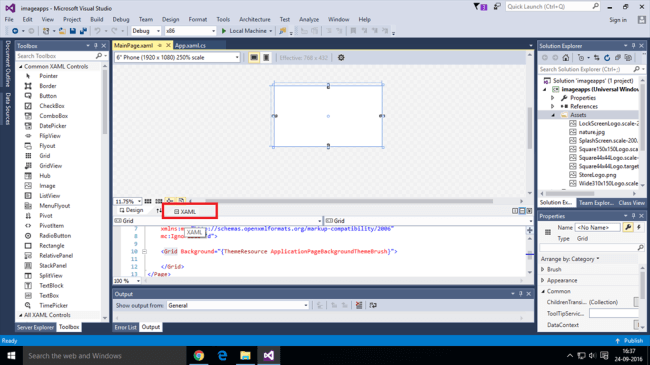
Task: Expand the References node in Solution Explorer
Action: pos(553,107)
